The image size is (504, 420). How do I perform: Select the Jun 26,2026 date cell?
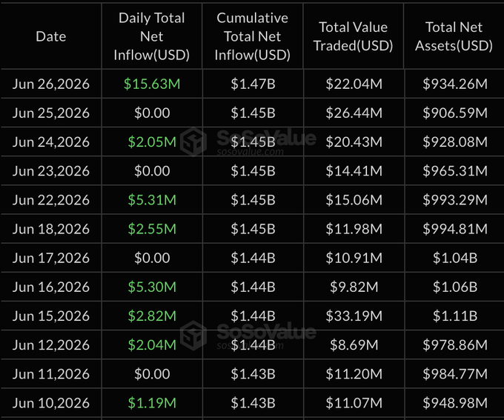51,84
